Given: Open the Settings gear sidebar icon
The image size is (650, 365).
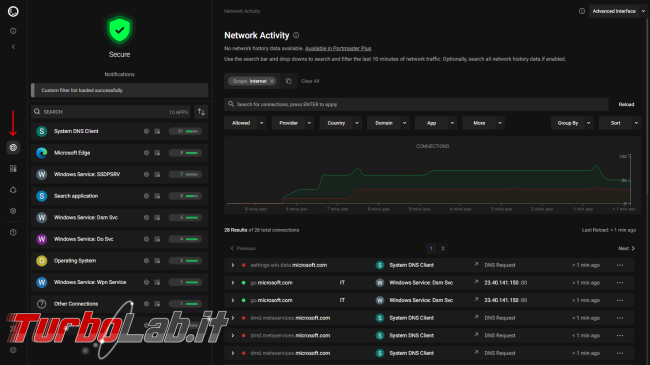Looking at the screenshot, I should pos(13,211).
